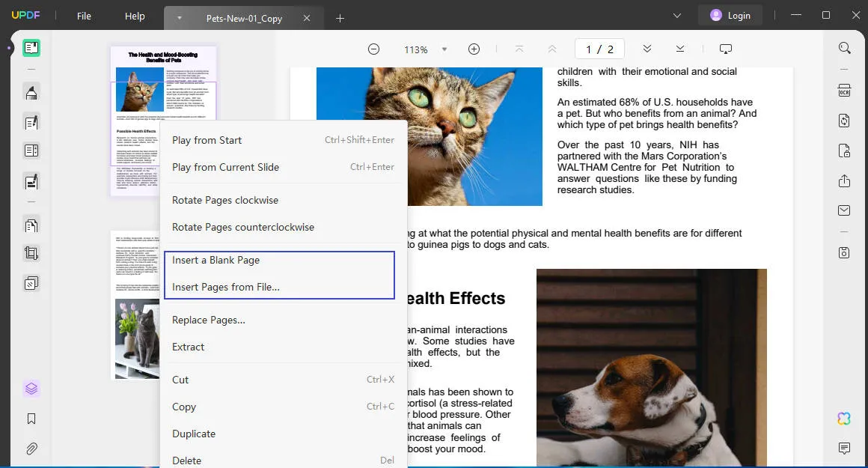The height and width of the screenshot is (468, 868).
Task: Open the Crop Pages tool
Action: 31,254
